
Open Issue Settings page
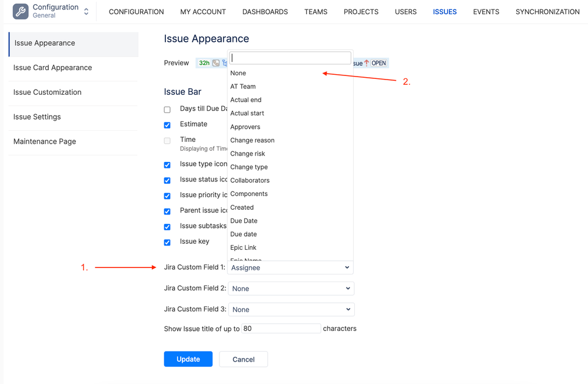pyautogui.click(x=74, y=117)
